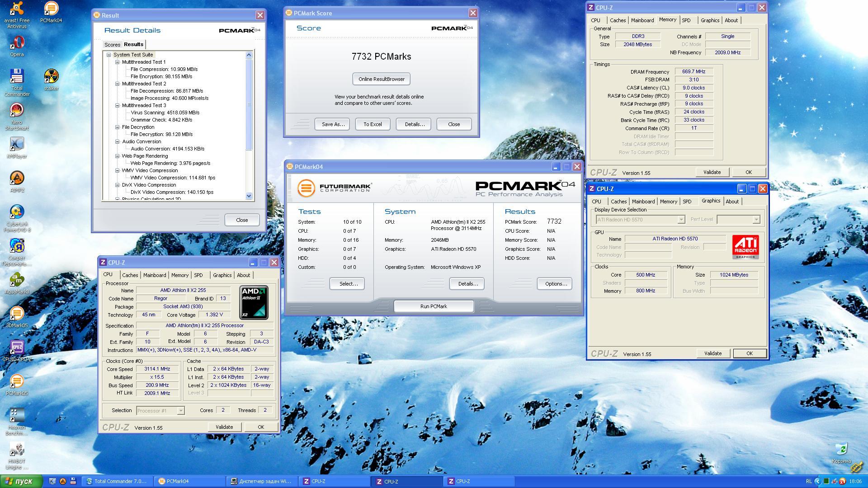Collapse Multithreaded Test 2 node

(118, 84)
